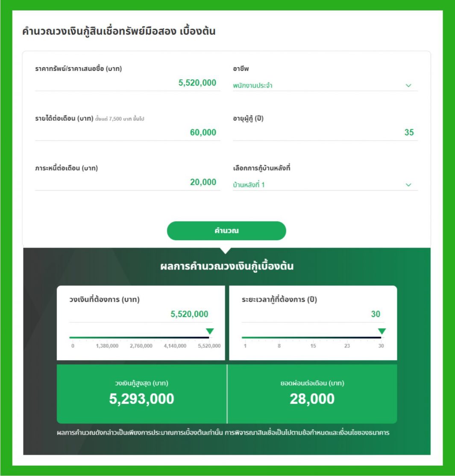Viewport: 455px width, 476px height.
Task: Set loan amount slider to 1,380,000 mark
Action: point(107,338)
